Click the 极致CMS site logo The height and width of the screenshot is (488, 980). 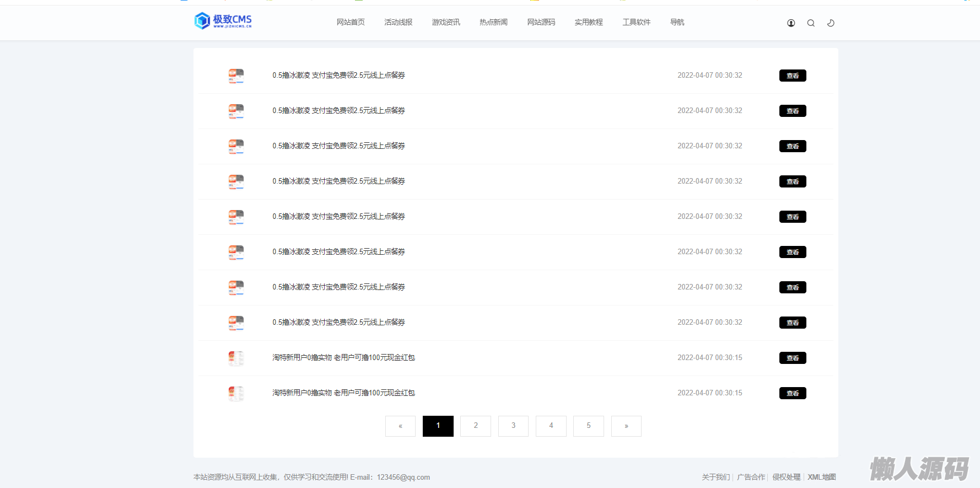coord(223,21)
